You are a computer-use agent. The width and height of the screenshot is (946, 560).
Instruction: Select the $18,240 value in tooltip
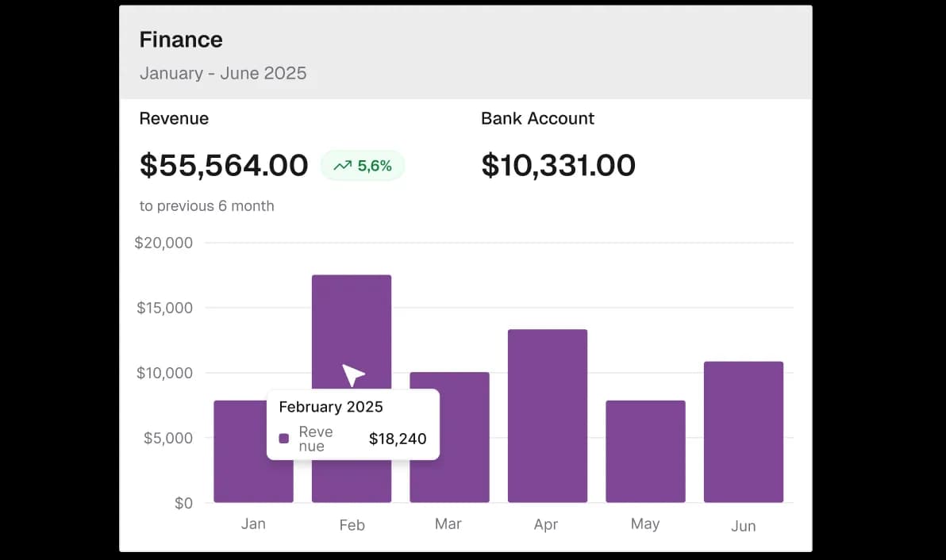point(398,439)
